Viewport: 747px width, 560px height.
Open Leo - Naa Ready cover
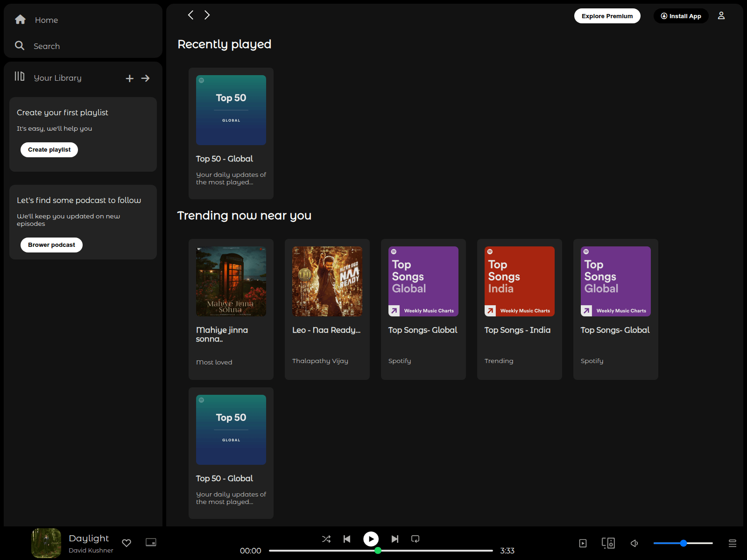tap(327, 281)
